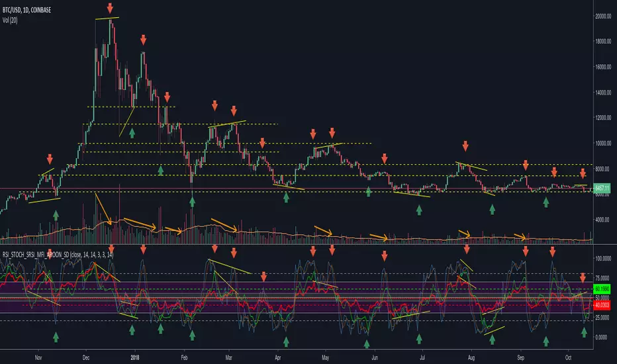Select the green 60.1990 indicator value tag
Viewport: 617px width, 364px height.
click(x=602, y=289)
